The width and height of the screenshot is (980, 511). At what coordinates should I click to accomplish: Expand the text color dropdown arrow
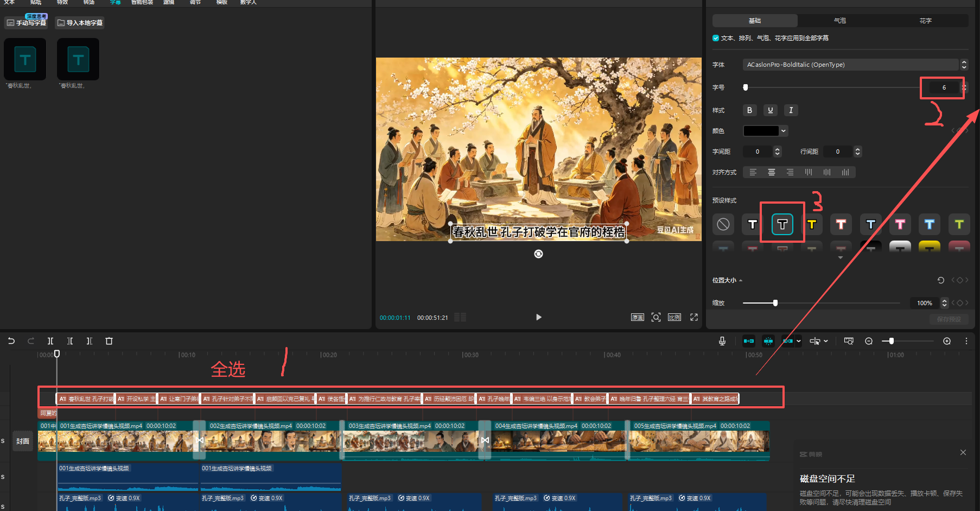pos(784,131)
